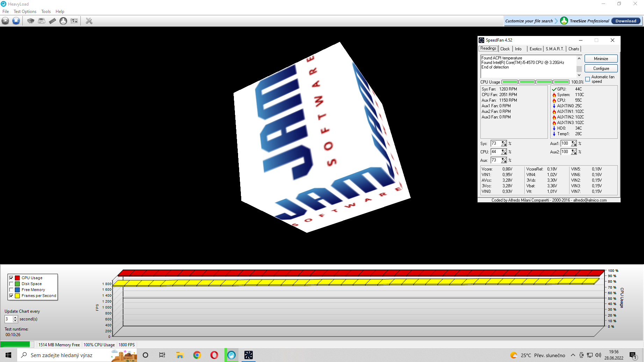Viewport: 644px width, 362px height.
Task: Click the HD0 temperature blue arrow icon
Action: pos(554,128)
